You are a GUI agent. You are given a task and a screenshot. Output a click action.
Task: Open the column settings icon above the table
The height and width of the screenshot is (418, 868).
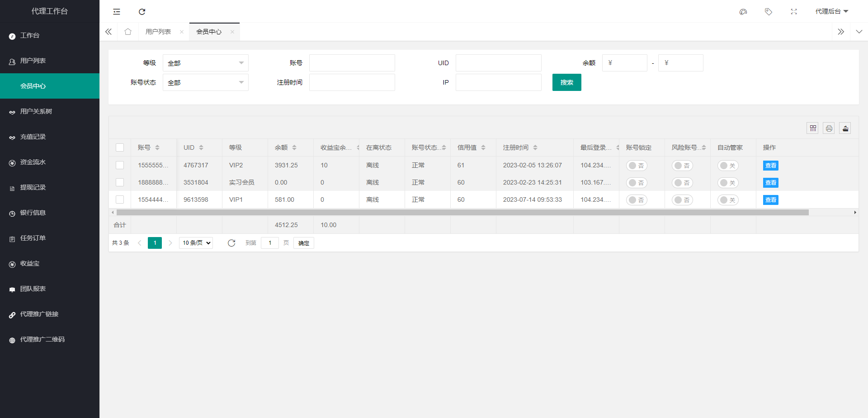tap(812, 128)
